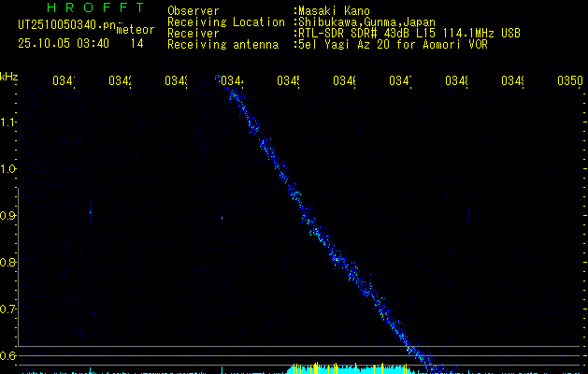
Task: Select the filename UT2510050340.pn text
Action: pyautogui.click(x=67, y=25)
